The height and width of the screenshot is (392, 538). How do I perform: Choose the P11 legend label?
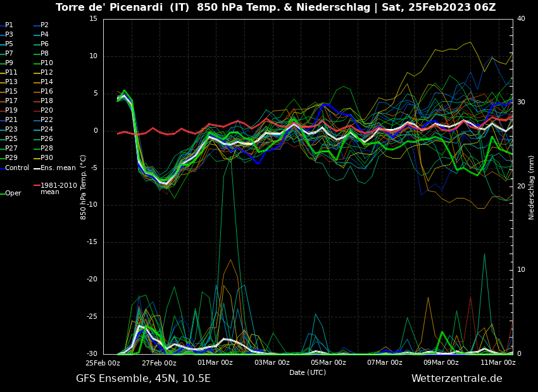(11, 72)
